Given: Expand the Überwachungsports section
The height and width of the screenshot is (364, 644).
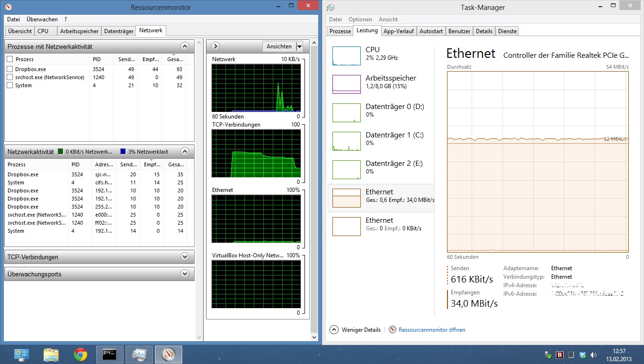Looking at the screenshot, I should click(185, 274).
